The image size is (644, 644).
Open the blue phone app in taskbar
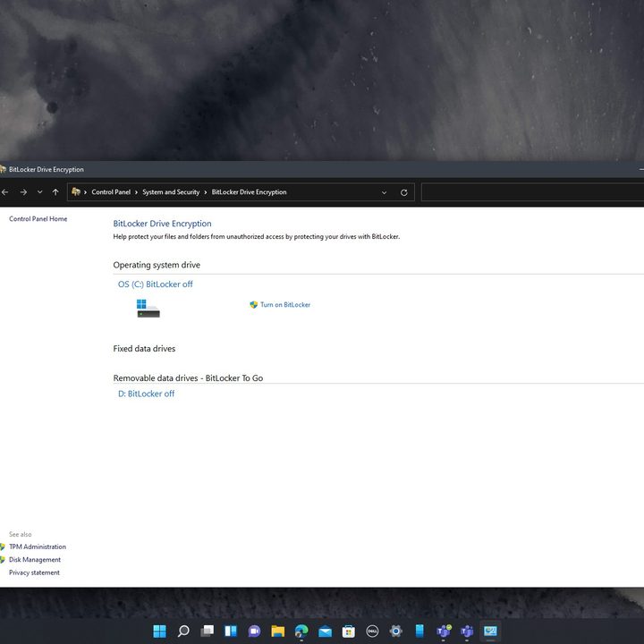point(419,631)
